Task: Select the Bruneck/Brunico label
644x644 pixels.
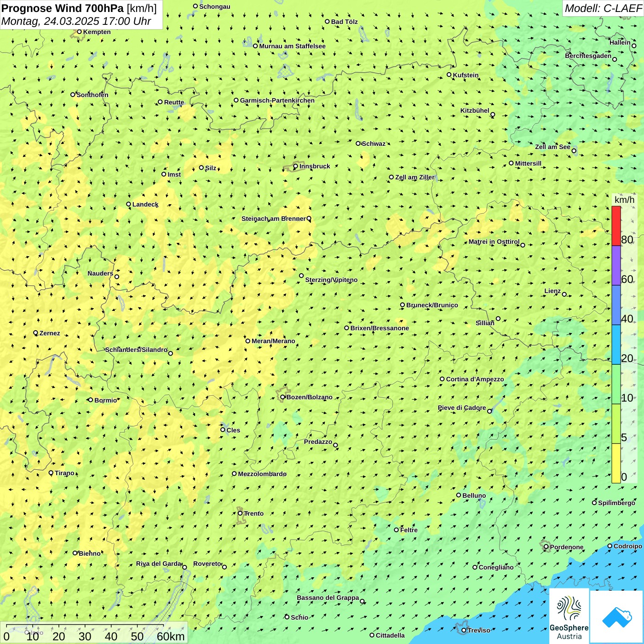Action: point(432,305)
